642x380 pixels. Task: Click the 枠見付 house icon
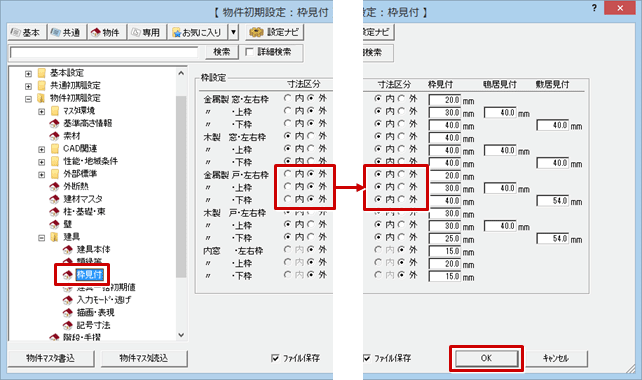click(68, 275)
